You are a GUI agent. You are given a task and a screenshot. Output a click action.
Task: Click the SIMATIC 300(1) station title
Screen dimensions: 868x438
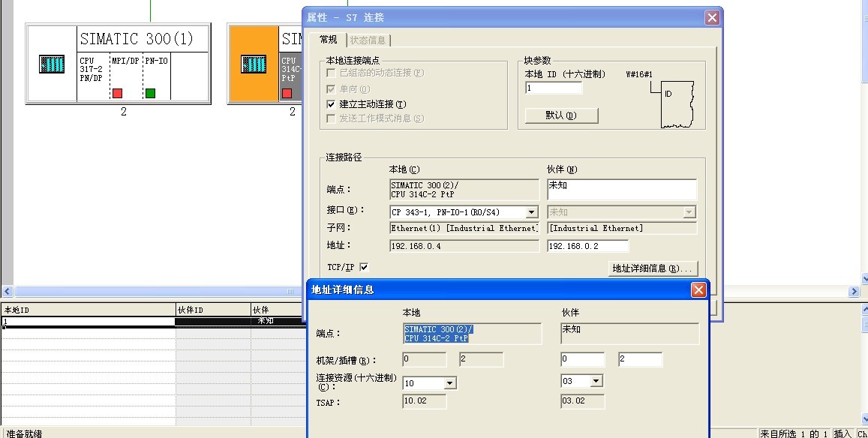(137, 39)
